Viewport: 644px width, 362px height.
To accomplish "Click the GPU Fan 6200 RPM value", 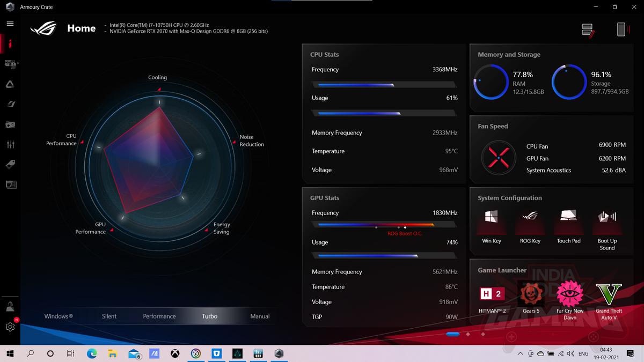I will 612,158.
